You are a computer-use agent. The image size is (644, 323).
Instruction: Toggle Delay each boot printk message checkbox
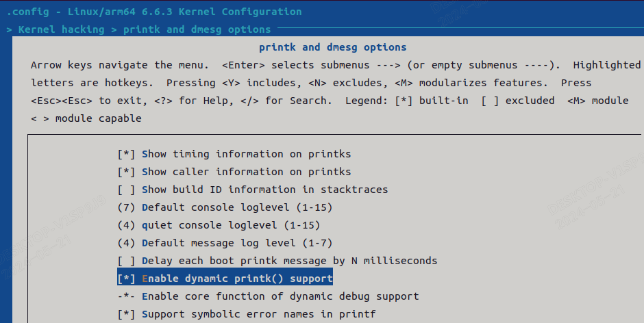[x=126, y=261]
